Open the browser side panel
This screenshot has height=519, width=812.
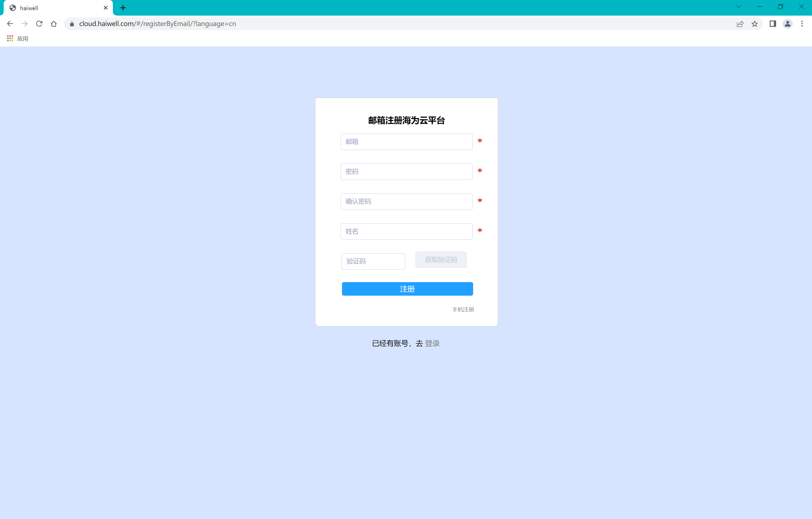pyautogui.click(x=773, y=24)
